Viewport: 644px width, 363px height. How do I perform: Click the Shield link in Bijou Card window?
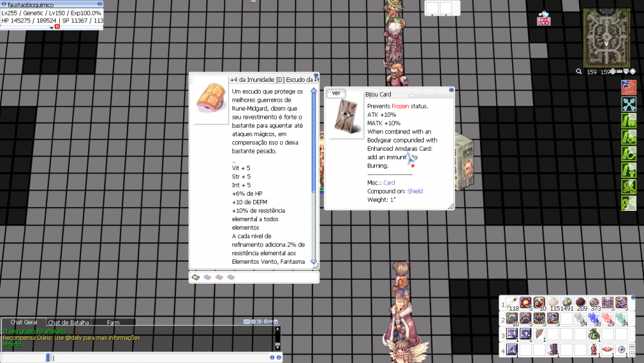click(x=415, y=191)
